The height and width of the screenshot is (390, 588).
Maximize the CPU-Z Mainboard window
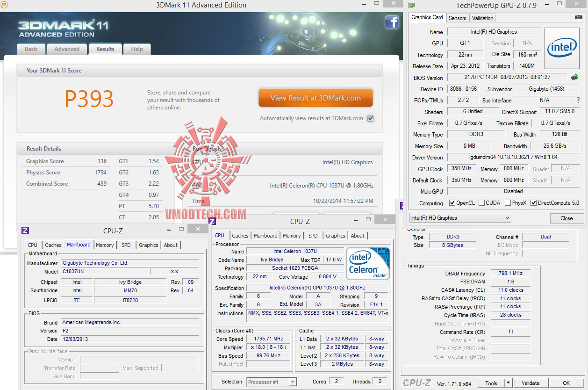click(181, 229)
